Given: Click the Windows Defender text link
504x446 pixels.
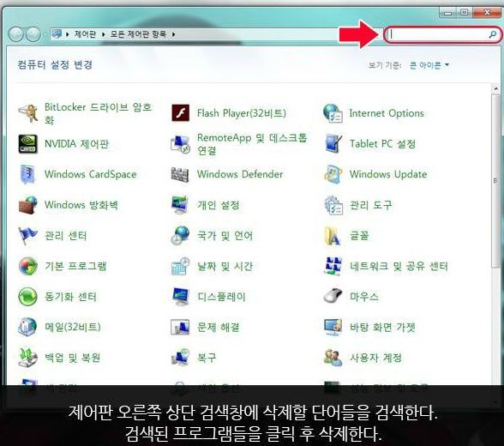Looking at the screenshot, I should tap(240, 174).
